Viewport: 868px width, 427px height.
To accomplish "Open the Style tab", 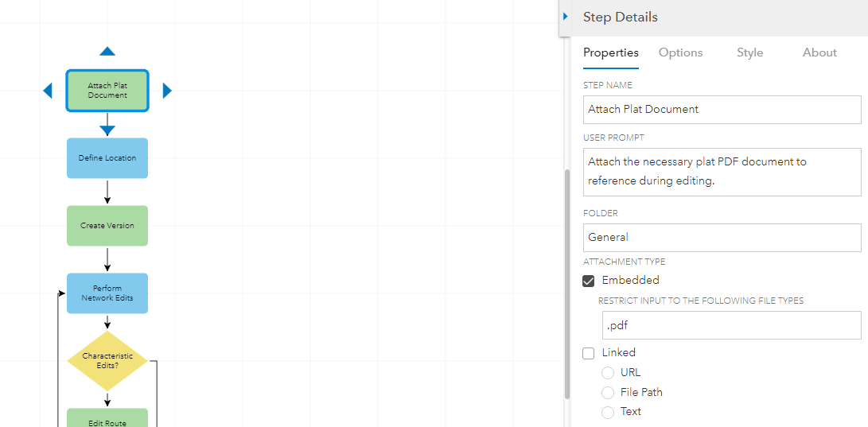I will [749, 52].
